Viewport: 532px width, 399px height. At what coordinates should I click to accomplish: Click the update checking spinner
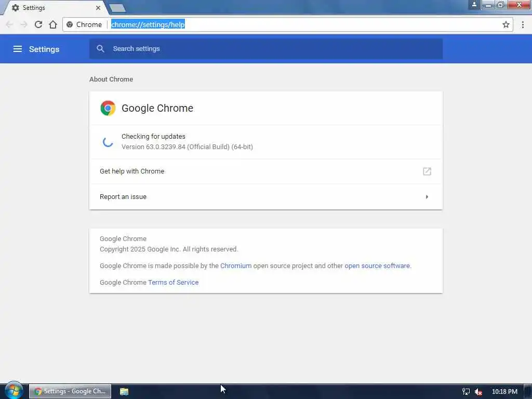pos(108,142)
